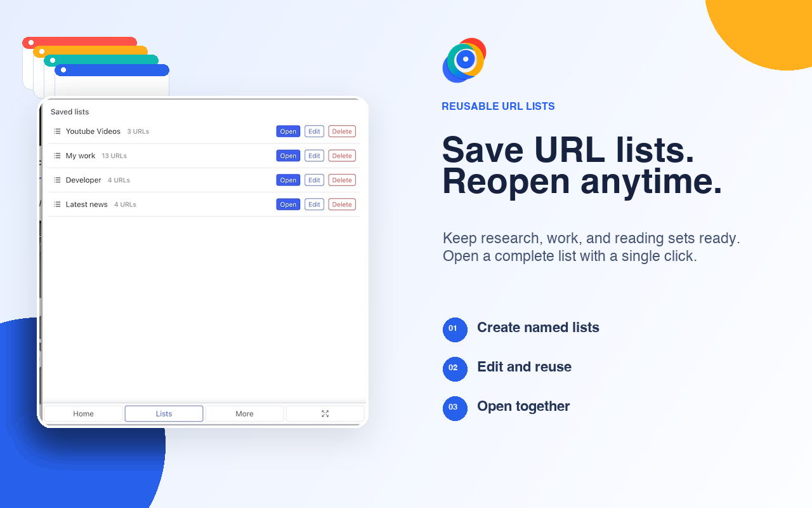Image resolution: width=812 pixels, height=508 pixels.
Task: Open the Developer list
Action: (288, 180)
